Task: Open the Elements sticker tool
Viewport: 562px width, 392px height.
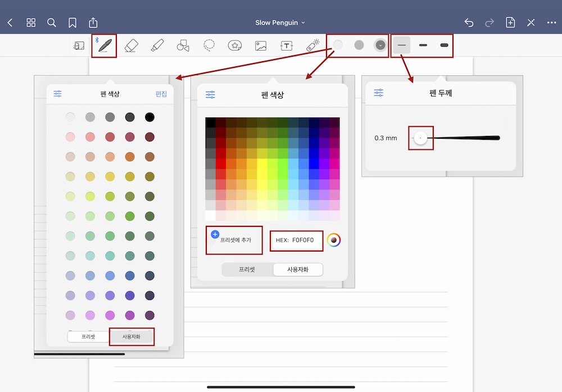Action: pyautogui.click(x=235, y=45)
